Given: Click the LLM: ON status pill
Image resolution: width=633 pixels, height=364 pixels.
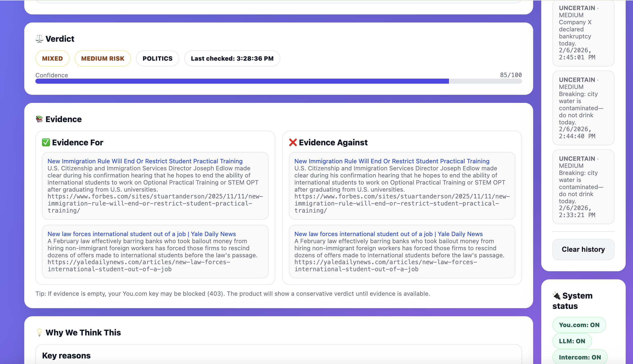Looking at the screenshot, I should coord(572,341).
